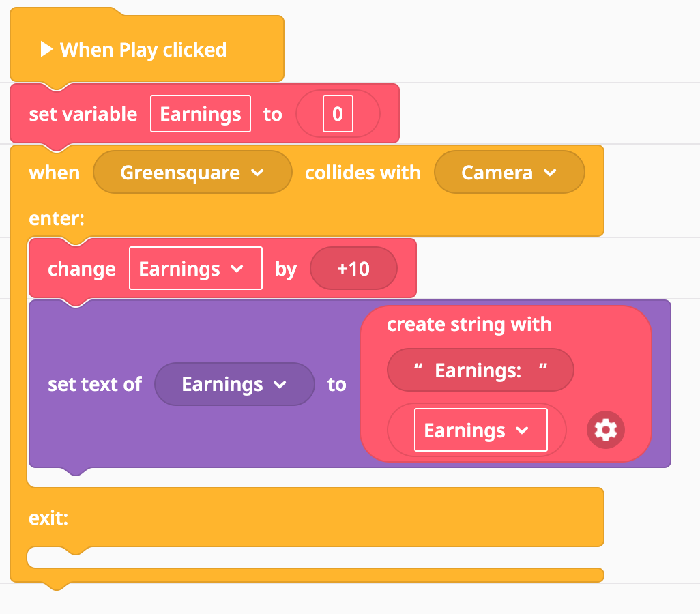Select the When Play clicked block
This screenshot has height=614, width=700.
click(x=143, y=50)
